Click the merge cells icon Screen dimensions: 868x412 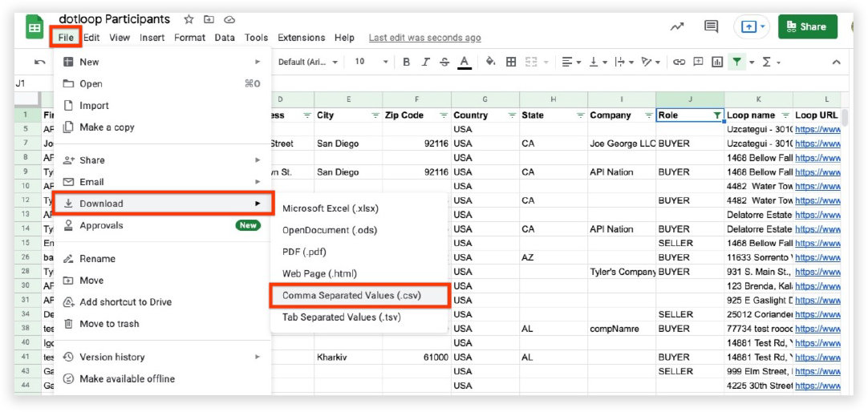[x=531, y=62]
